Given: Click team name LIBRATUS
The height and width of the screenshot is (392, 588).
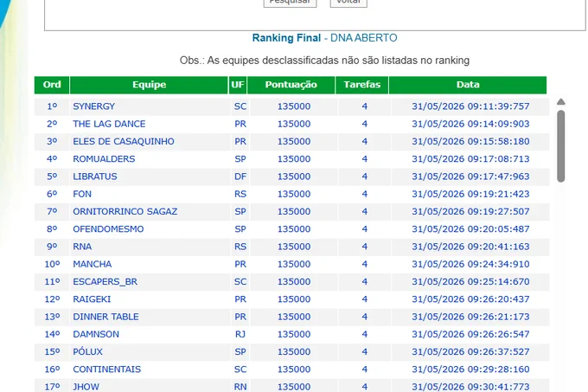Looking at the screenshot, I should [x=95, y=177].
